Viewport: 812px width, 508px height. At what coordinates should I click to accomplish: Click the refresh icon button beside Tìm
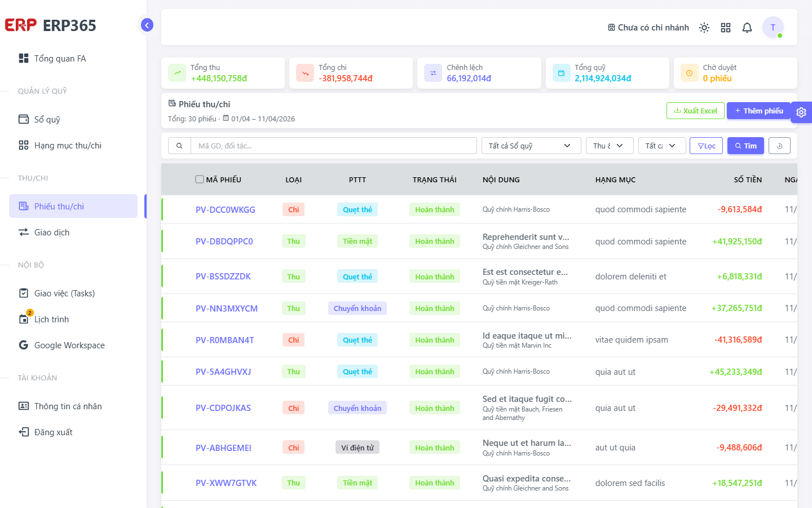[780, 146]
